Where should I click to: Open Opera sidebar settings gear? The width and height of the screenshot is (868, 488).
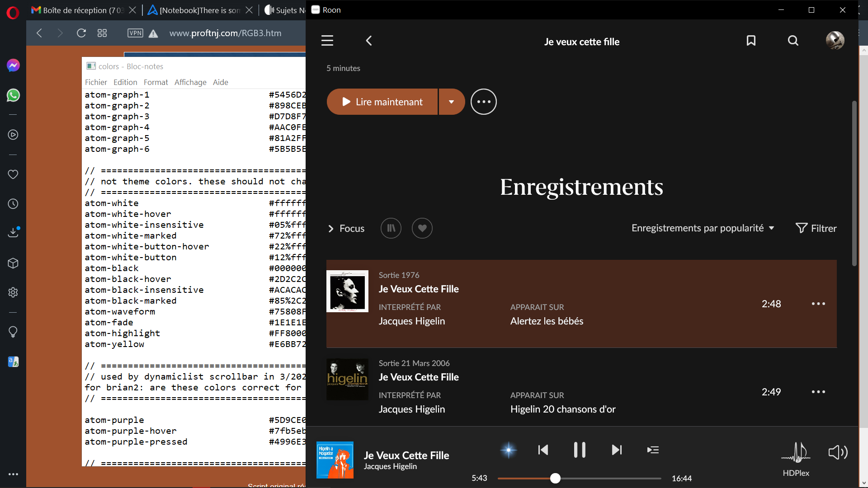13,292
